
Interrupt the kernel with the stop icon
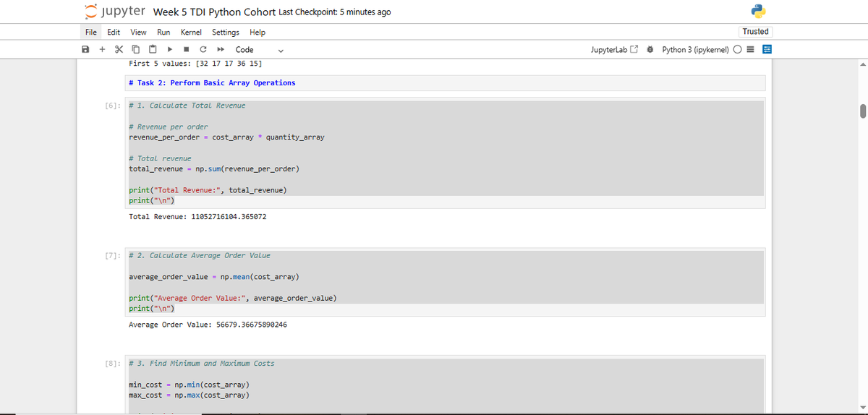186,50
